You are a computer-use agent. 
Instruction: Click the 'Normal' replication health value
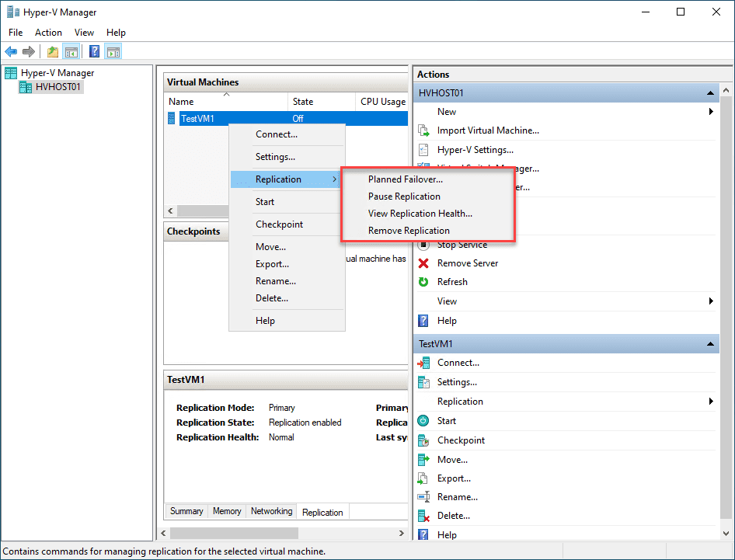[281, 437]
